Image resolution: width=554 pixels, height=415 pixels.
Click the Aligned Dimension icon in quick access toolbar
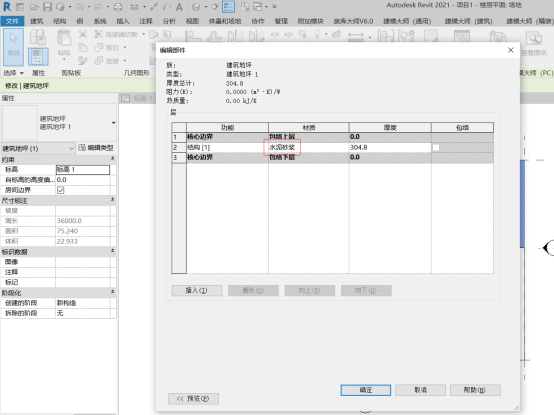pyautogui.click(x=154, y=7)
